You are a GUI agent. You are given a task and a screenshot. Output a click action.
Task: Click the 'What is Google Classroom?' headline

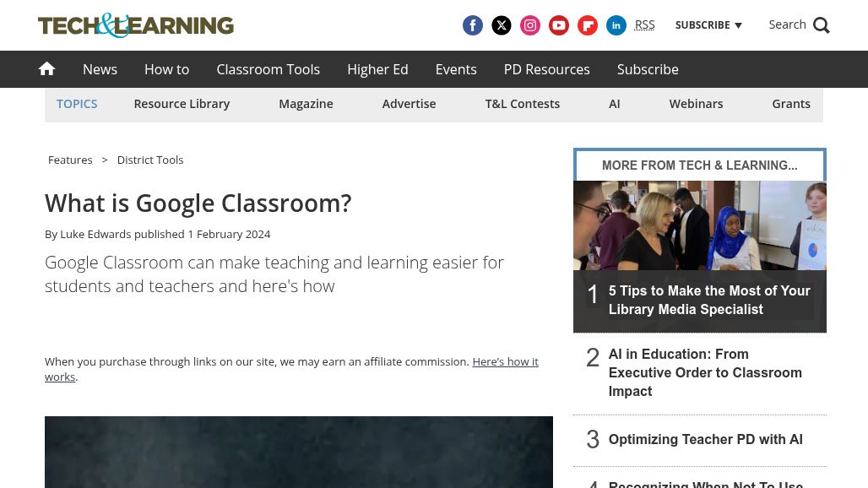[198, 203]
